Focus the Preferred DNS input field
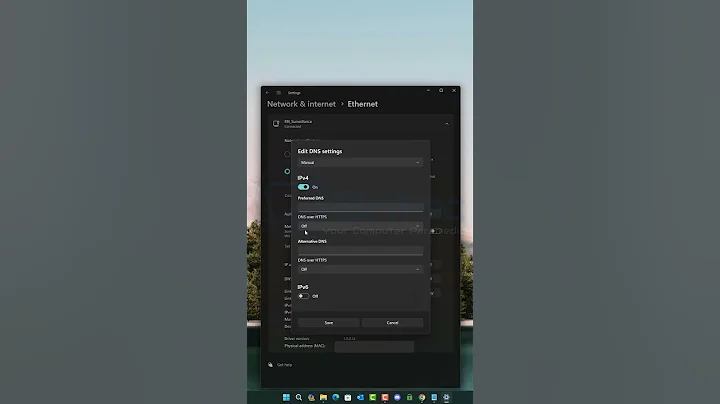 point(360,207)
